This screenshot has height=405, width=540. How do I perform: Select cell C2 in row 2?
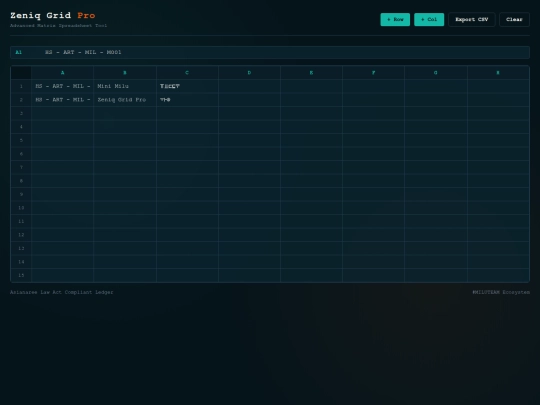click(187, 100)
